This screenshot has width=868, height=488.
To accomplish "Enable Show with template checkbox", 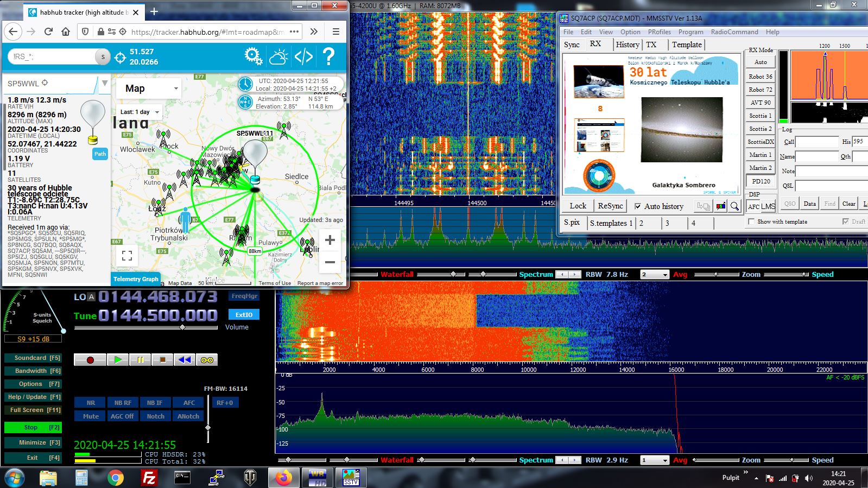I will [751, 221].
